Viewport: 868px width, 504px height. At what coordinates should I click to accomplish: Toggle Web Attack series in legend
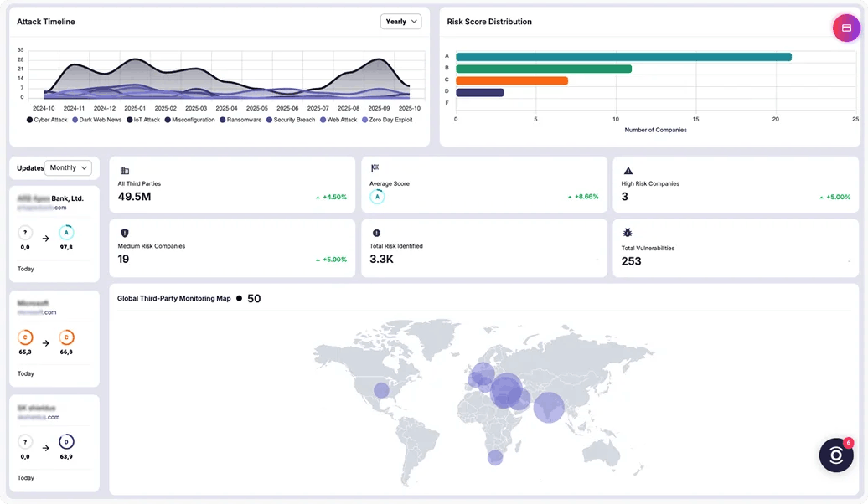(x=338, y=120)
